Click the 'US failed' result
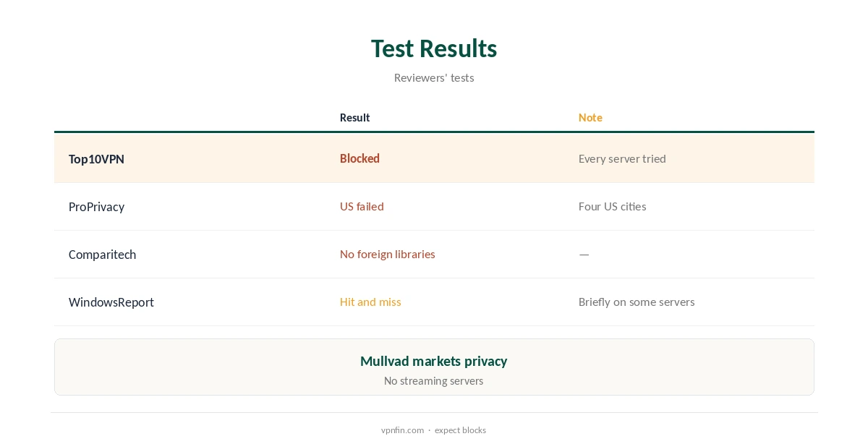The image size is (868, 444). (362, 206)
